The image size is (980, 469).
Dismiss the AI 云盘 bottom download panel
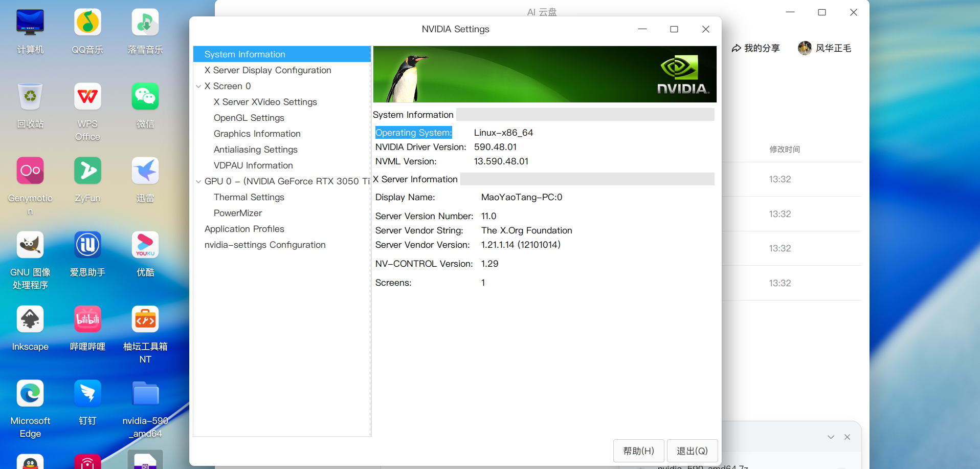point(848,437)
